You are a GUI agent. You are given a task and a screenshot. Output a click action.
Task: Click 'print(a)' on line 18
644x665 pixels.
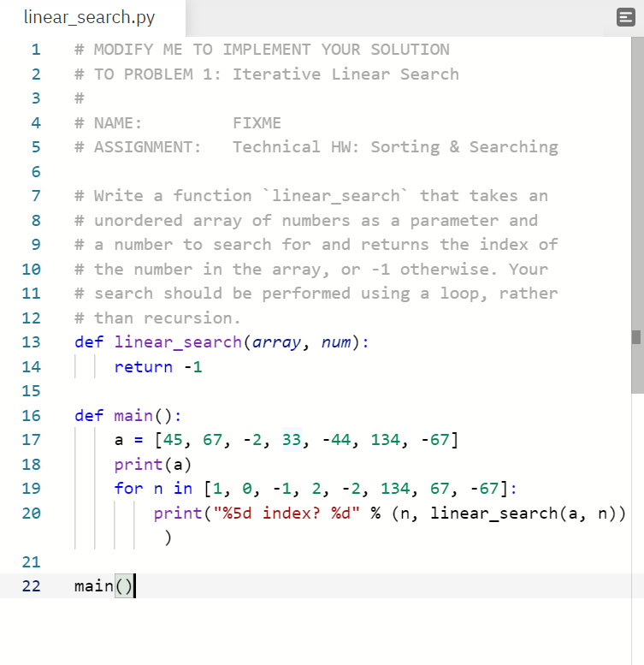[x=153, y=465]
